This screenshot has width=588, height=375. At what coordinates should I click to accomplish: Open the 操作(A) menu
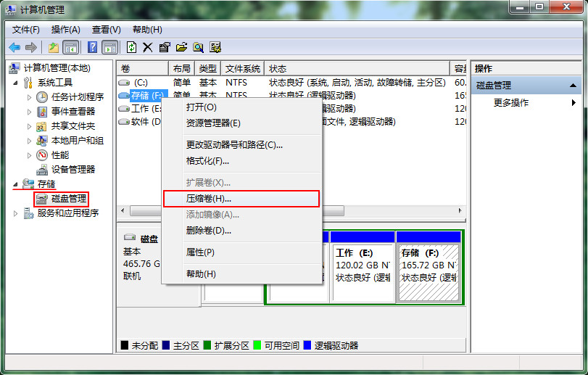tap(65, 29)
